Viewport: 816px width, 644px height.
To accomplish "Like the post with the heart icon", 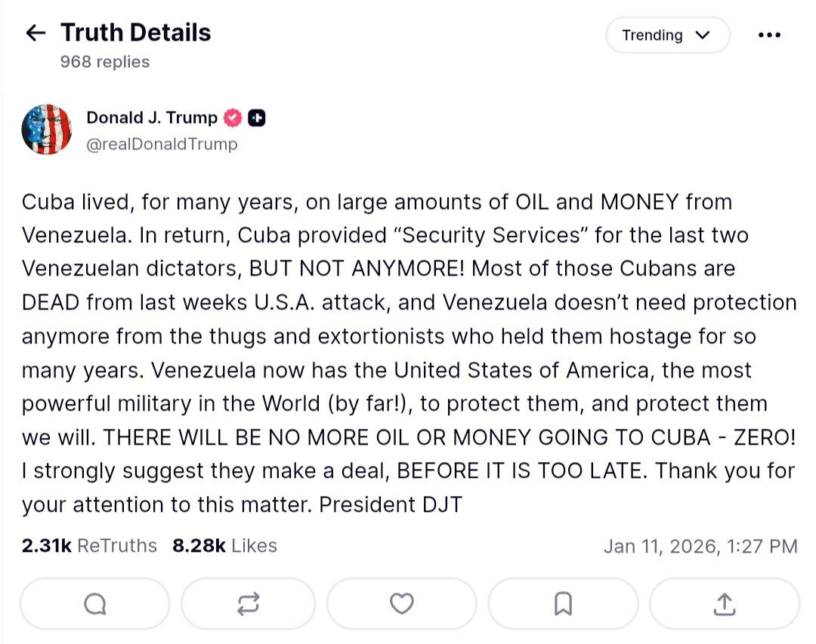I will (x=401, y=603).
